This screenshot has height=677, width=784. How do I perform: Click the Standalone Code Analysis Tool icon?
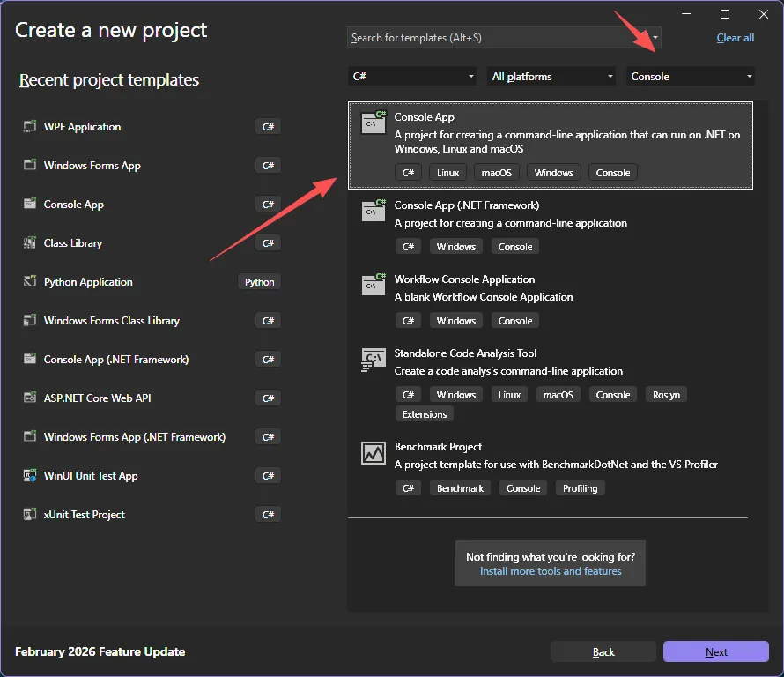click(374, 360)
